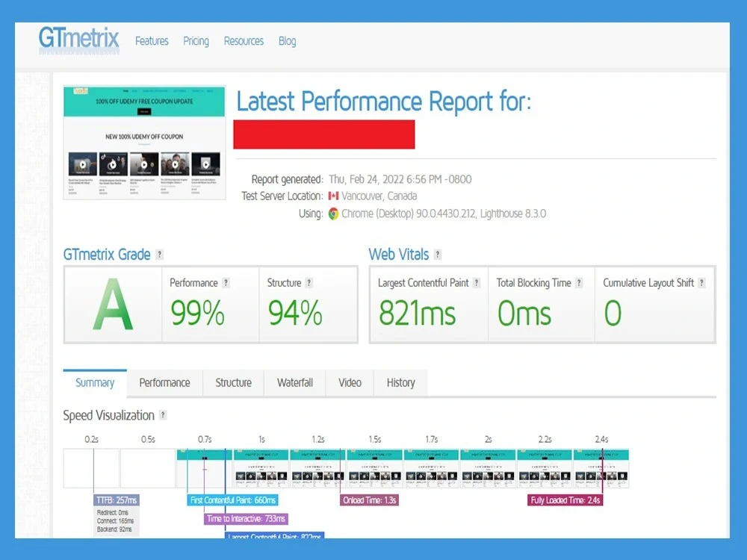This screenshot has width=747, height=560.
Task: Click the Latest Performance Report heading
Action: 384,102
